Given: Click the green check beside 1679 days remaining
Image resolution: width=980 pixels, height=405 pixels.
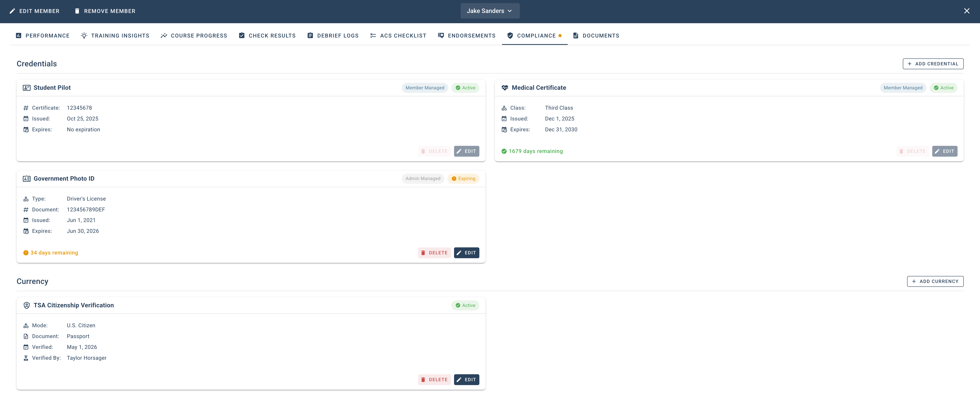Looking at the screenshot, I should tap(504, 151).
